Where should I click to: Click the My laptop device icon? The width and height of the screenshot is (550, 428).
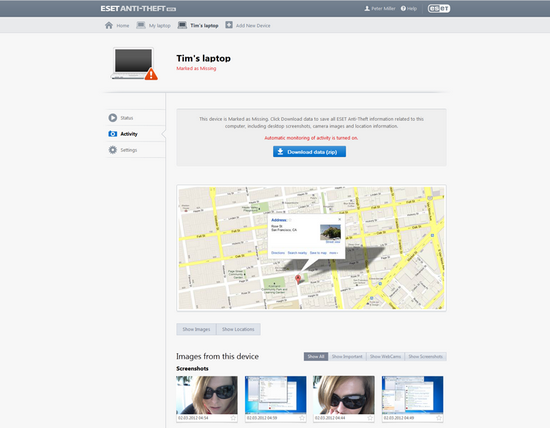coord(141,25)
